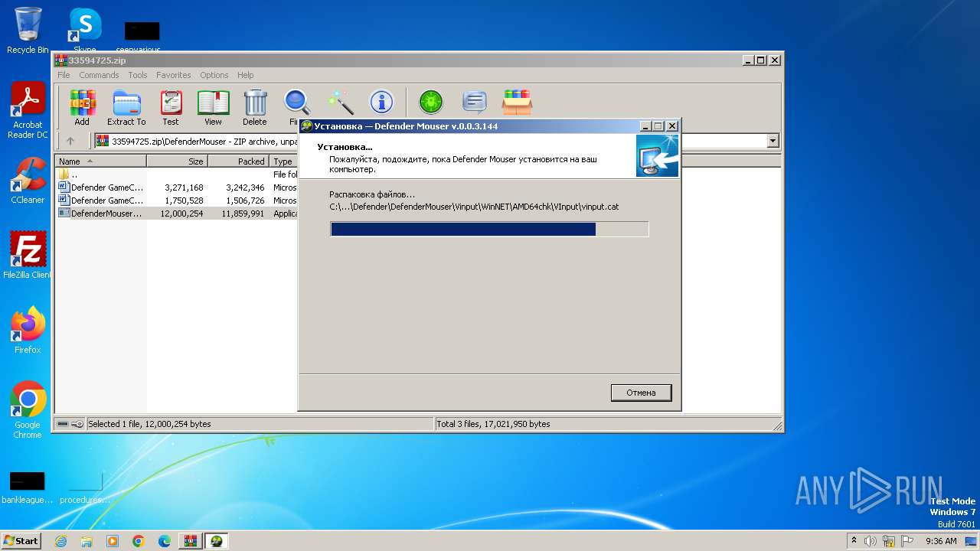Click the 'Selected 1 file, 12,000,254 bytes' status text
The height and width of the screenshot is (551, 980).
click(149, 424)
